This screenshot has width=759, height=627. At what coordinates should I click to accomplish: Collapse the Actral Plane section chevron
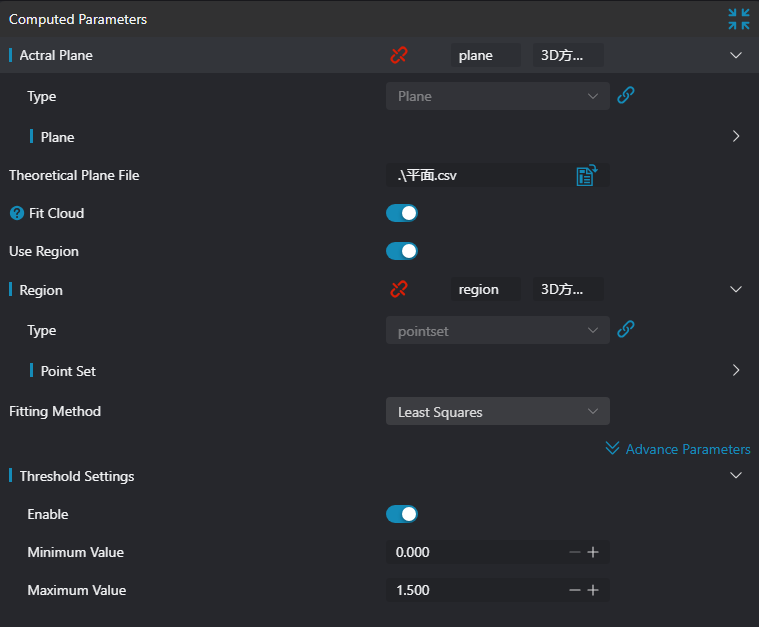(736, 55)
